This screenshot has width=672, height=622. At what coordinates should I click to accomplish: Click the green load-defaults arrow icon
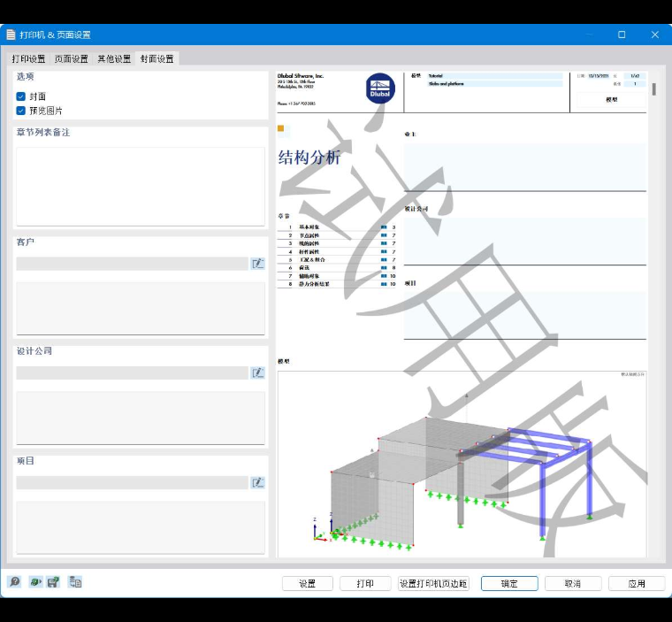click(35, 581)
